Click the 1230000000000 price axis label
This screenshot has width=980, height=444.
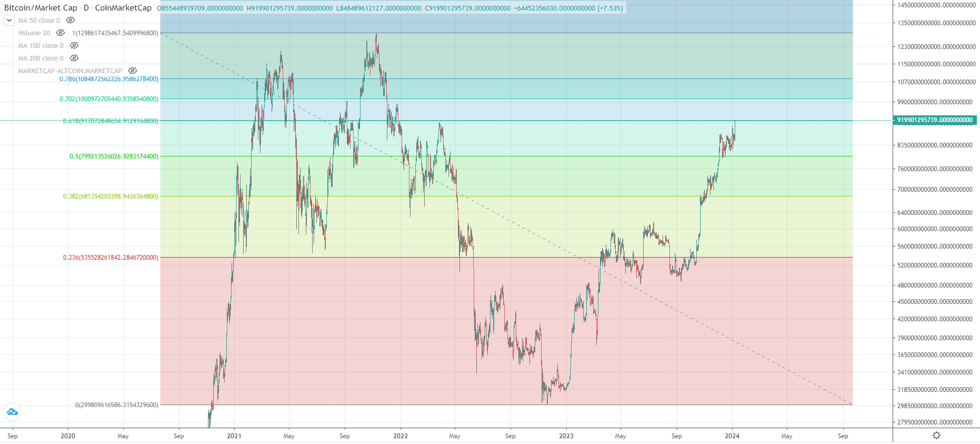(x=937, y=46)
